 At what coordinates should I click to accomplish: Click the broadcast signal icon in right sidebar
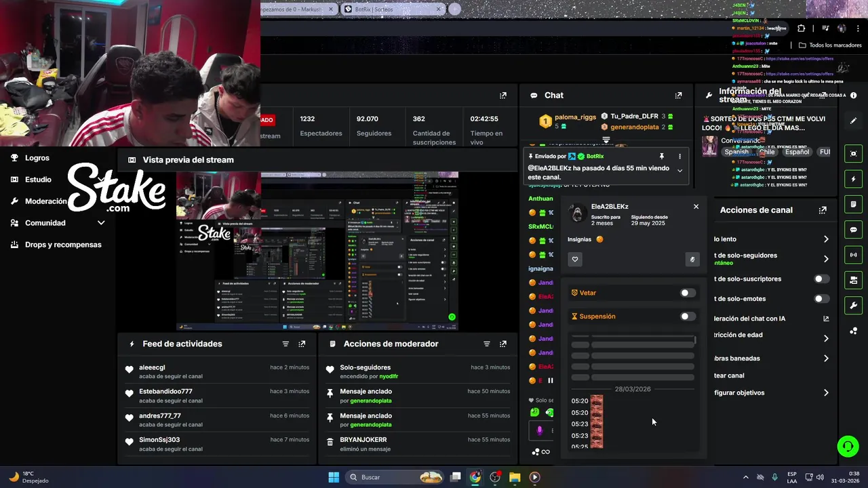point(854,255)
